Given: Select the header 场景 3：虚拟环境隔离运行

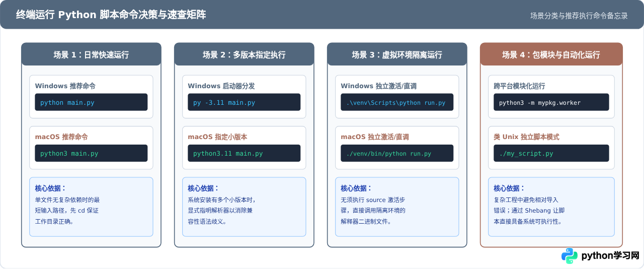Looking at the screenshot, I should (x=397, y=54).
